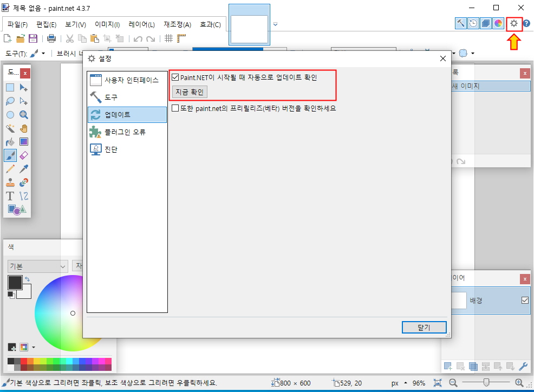Click the primary black color swatch
Screen dimensions: 534x392
point(15,282)
